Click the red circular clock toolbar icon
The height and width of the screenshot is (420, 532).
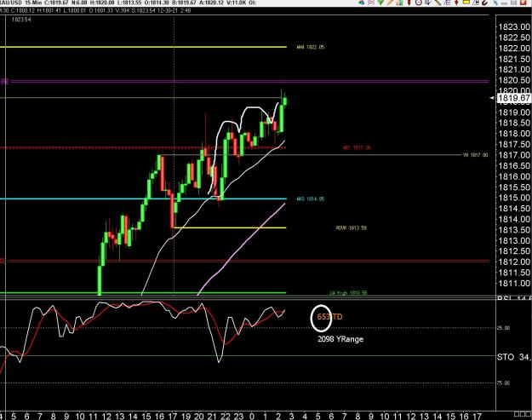418,3
